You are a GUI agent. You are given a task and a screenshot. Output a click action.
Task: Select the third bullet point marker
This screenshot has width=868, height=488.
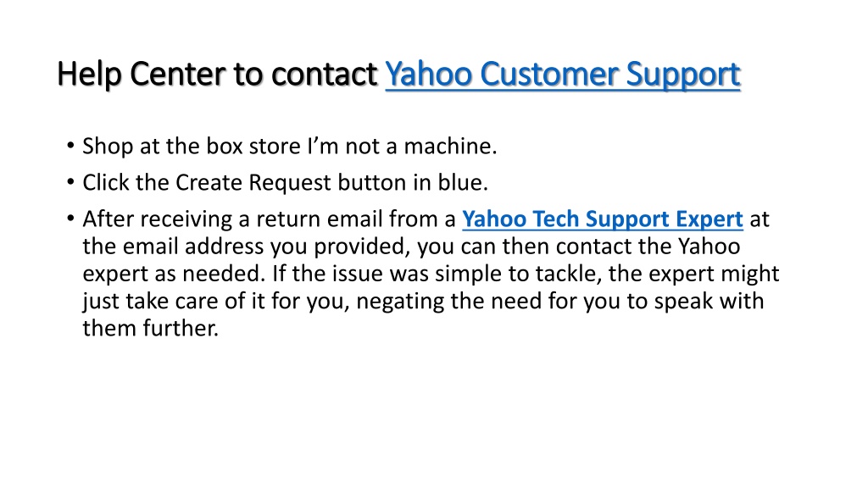(x=70, y=219)
